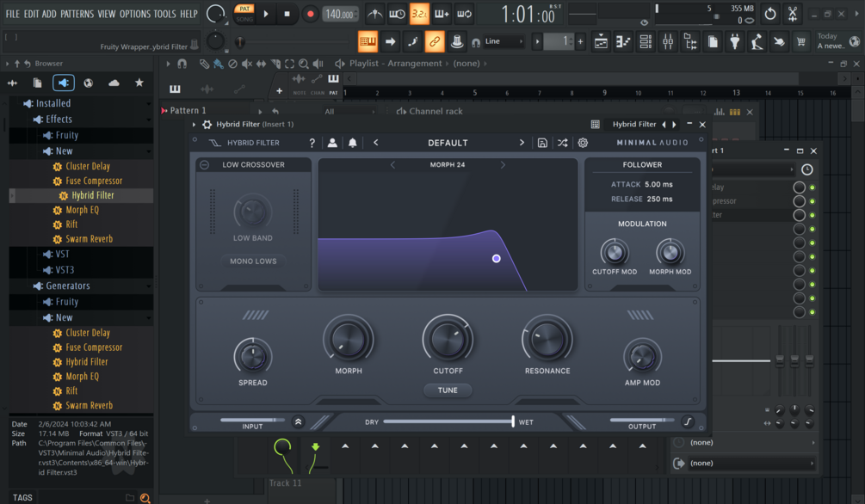Screen dimensions: 865x504
Task: Toggle the link/chain snap icon
Action: click(x=434, y=41)
